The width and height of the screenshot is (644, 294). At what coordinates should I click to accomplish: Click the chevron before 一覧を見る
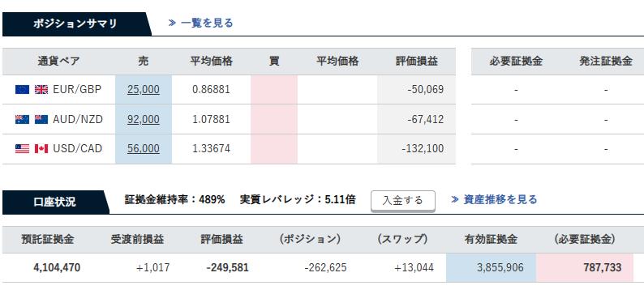172,23
